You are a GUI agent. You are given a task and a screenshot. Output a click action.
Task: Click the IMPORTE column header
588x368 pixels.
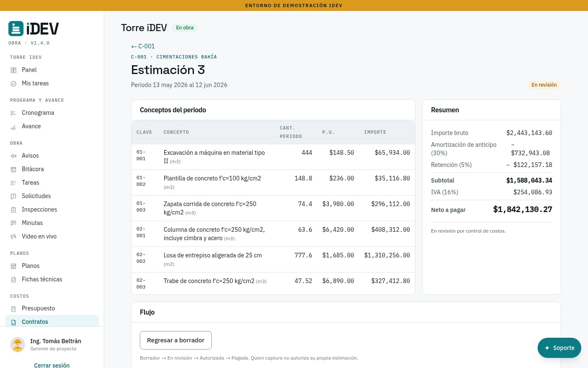point(375,132)
